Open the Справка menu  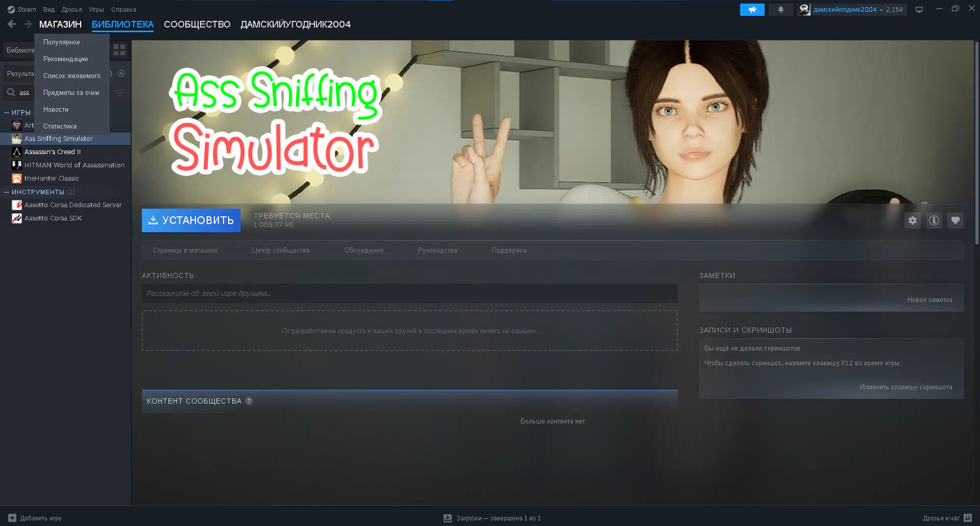pyautogui.click(x=124, y=9)
